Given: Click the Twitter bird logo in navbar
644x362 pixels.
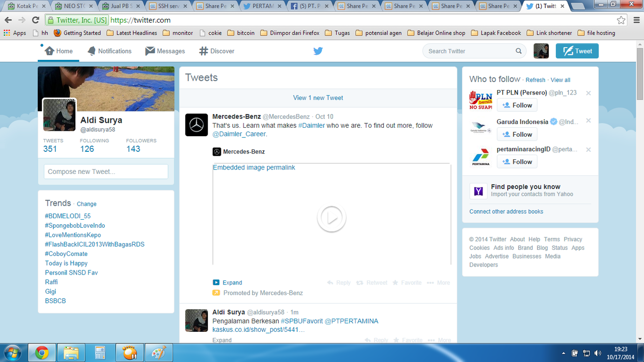Looking at the screenshot, I should click(318, 51).
